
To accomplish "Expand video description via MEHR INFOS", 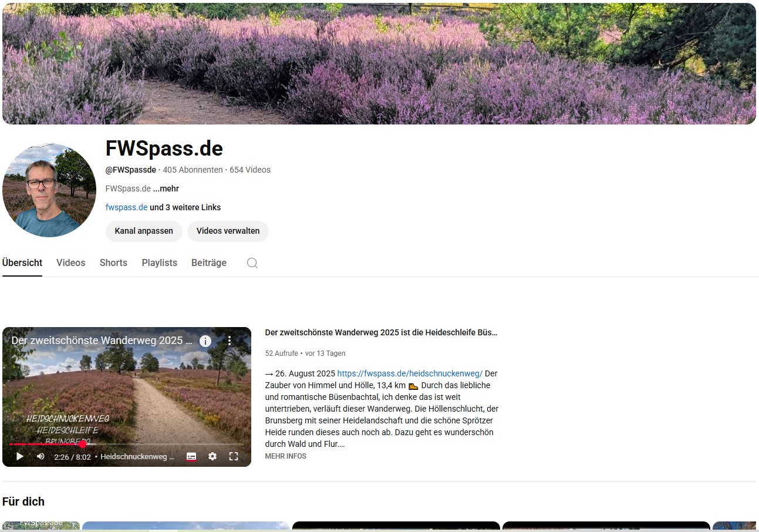I will pos(285,456).
